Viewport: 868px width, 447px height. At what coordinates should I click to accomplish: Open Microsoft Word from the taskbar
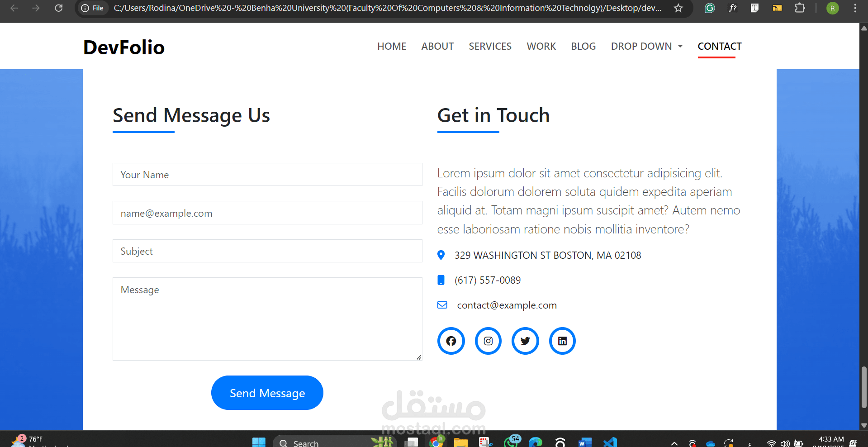pos(585,442)
